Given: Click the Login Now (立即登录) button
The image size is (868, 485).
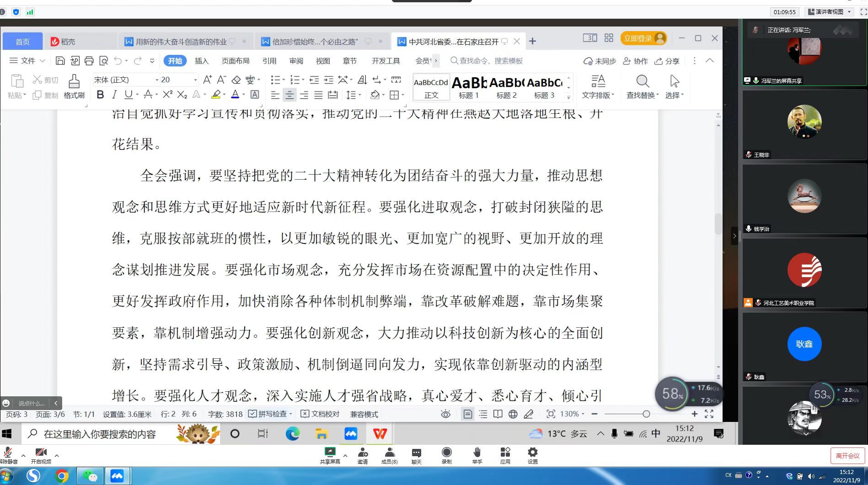Looking at the screenshot, I should [x=643, y=38].
